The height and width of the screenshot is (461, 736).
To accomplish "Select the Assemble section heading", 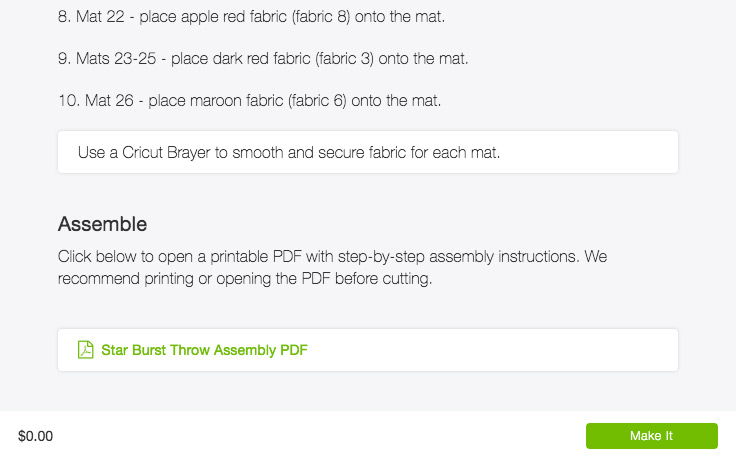I will point(102,224).
